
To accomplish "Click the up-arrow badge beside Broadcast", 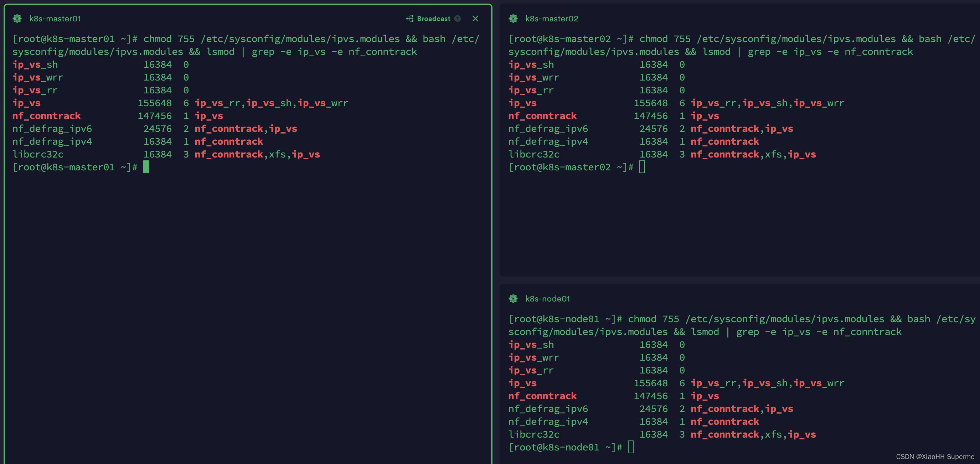I will click(458, 19).
